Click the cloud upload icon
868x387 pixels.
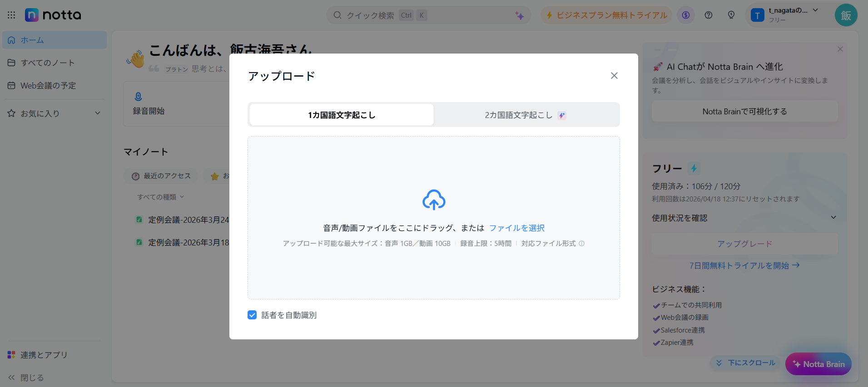(434, 200)
